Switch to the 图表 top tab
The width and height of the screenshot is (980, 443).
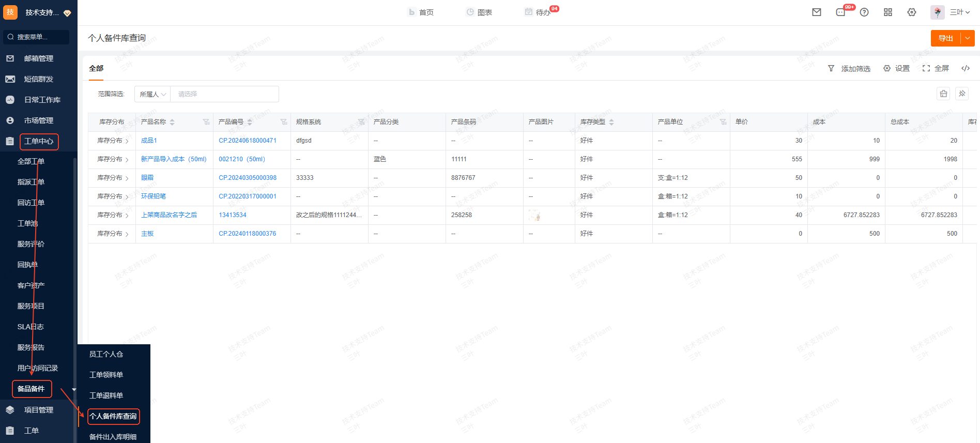pyautogui.click(x=479, y=12)
